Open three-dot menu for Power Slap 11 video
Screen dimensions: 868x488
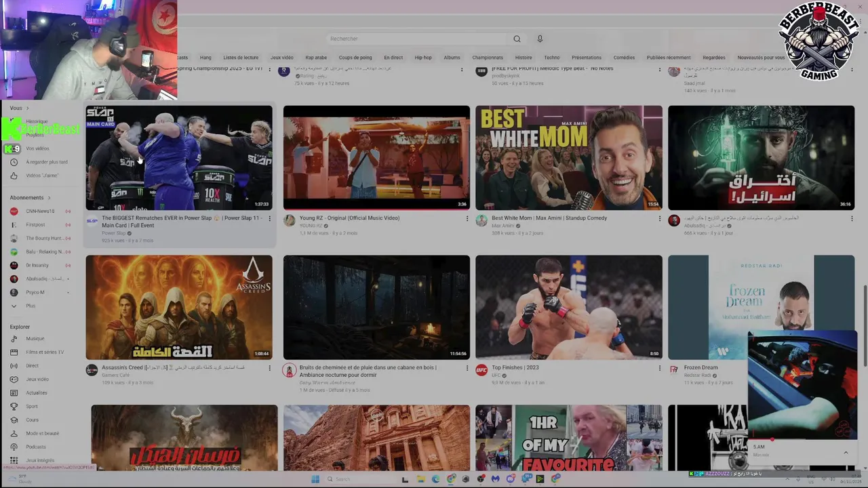pyautogui.click(x=269, y=218)
